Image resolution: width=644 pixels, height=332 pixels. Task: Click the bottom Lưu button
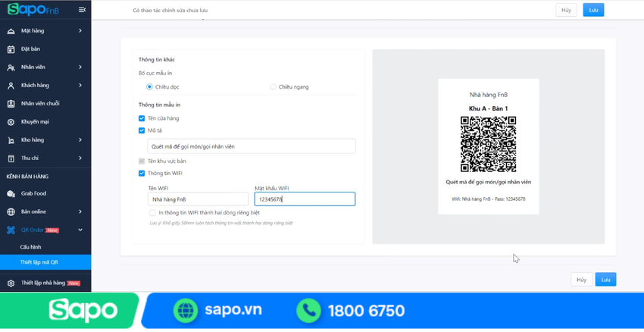[x=606, y=280]
